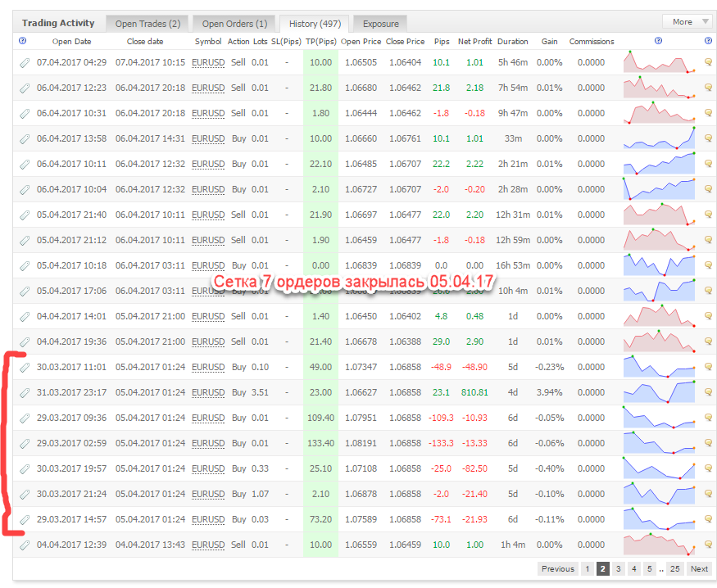717x588 pixels.
Task: Sort by the Open Date column header
Action: tap(72, 42)
